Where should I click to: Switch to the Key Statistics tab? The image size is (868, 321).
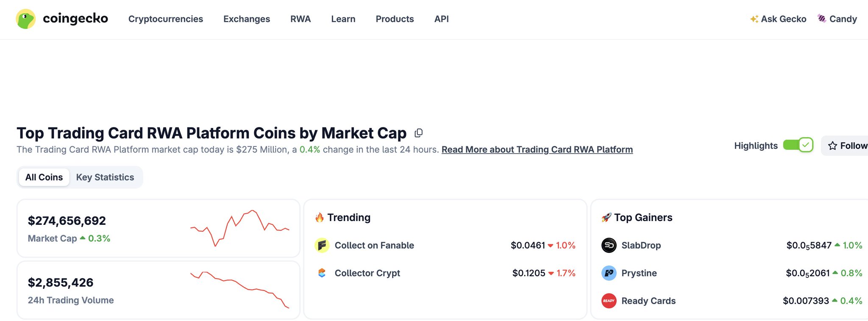point(105,177)
